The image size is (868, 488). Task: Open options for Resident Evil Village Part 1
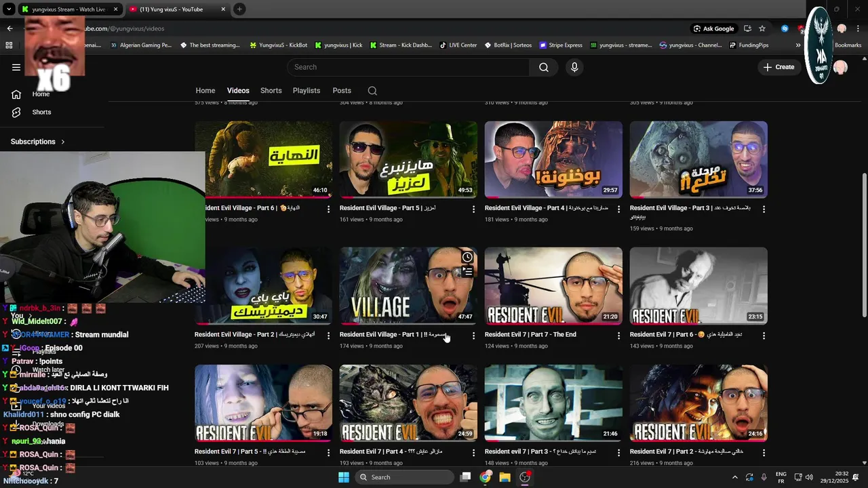tap(474, 335)
